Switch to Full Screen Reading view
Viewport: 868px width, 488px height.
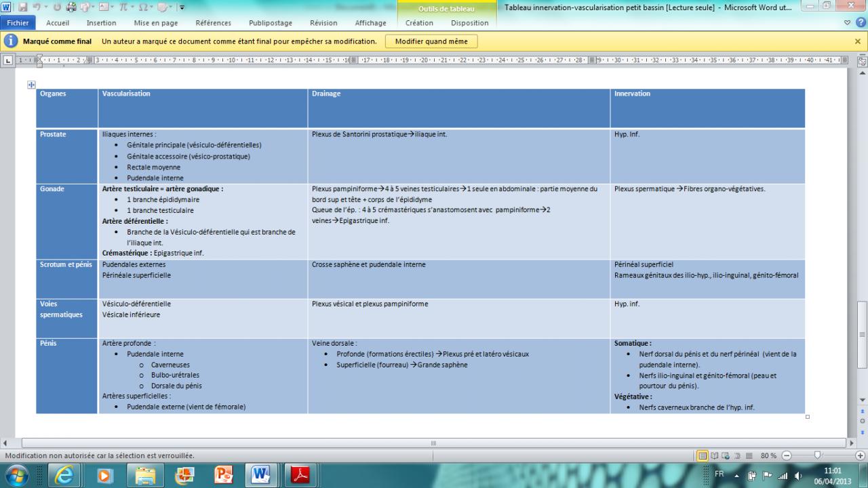[714, 455]
